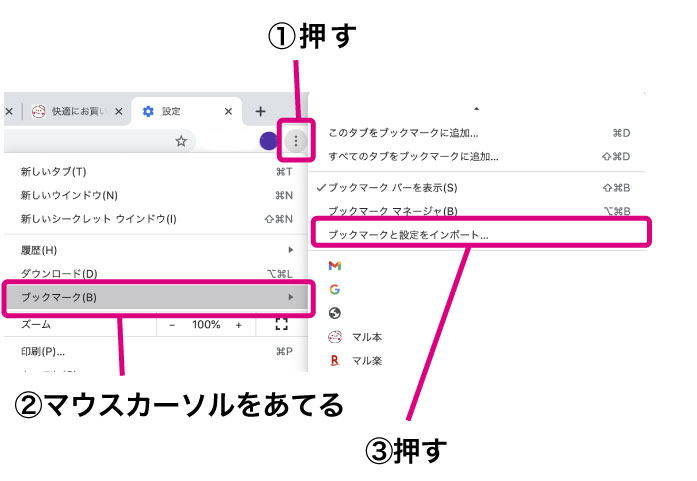The width and height of the screenshot is (697, 481).
Task: Open a new tab with plus button
Action: [x=260, y=111]
